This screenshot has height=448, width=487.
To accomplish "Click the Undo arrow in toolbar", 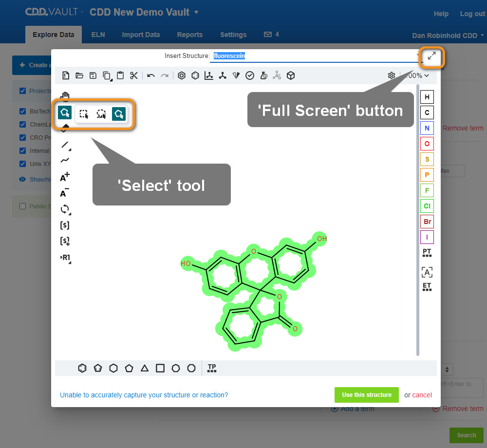I will tap(151, 75).
